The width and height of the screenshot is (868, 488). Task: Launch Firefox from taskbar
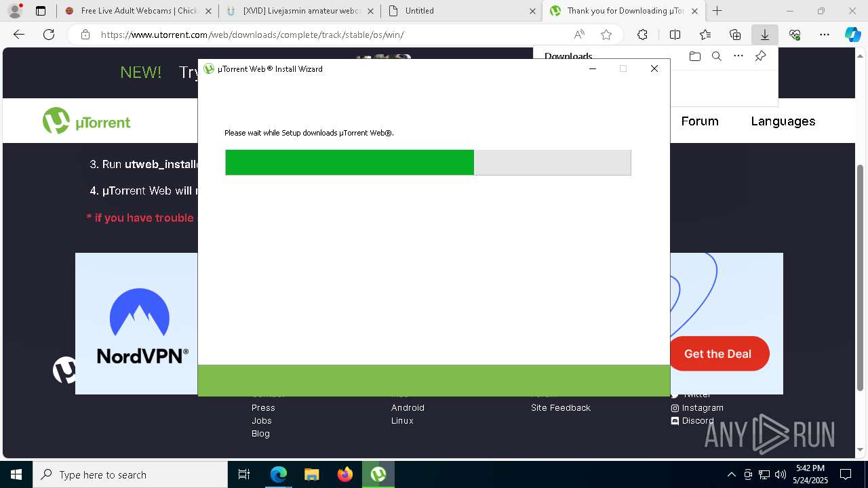(x=345, y=474)
